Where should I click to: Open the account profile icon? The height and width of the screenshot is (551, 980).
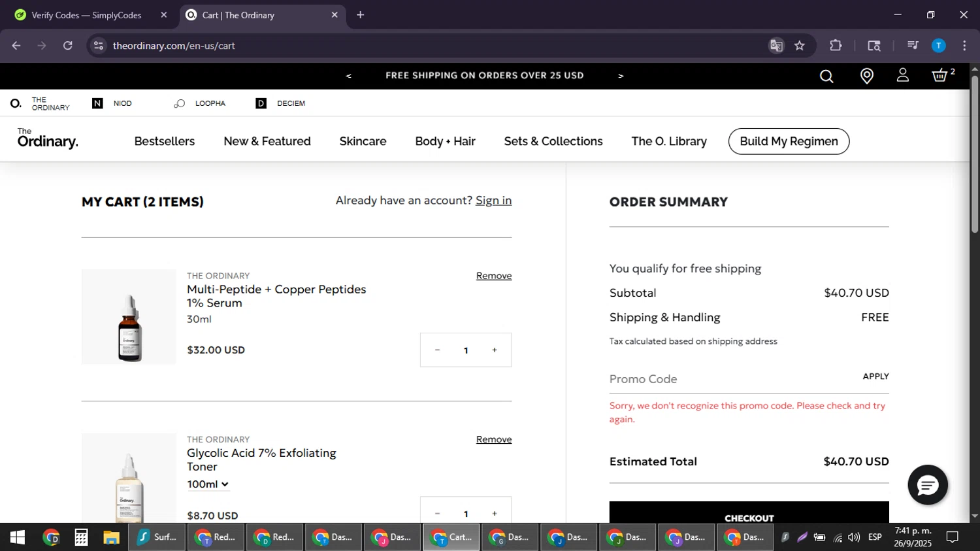point(903,76)
